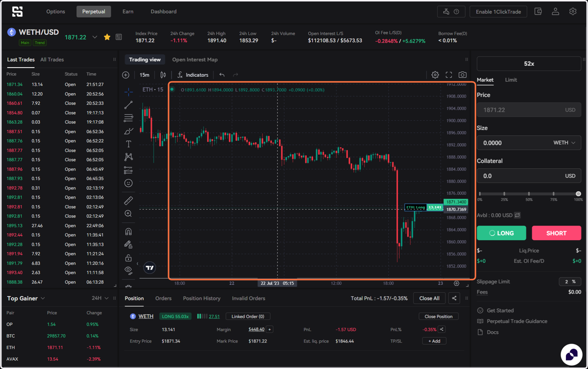588x369 pixels.
Task: Click the help question mark icon
Action: click(457, 12)
